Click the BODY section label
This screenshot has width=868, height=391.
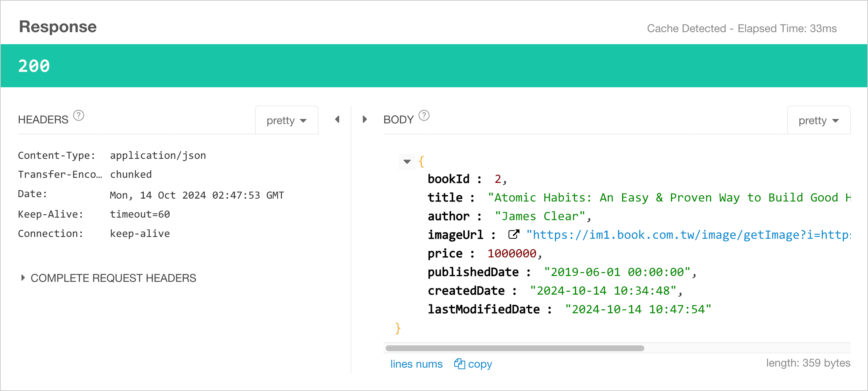pyautogui.click(x=398, y=120)
